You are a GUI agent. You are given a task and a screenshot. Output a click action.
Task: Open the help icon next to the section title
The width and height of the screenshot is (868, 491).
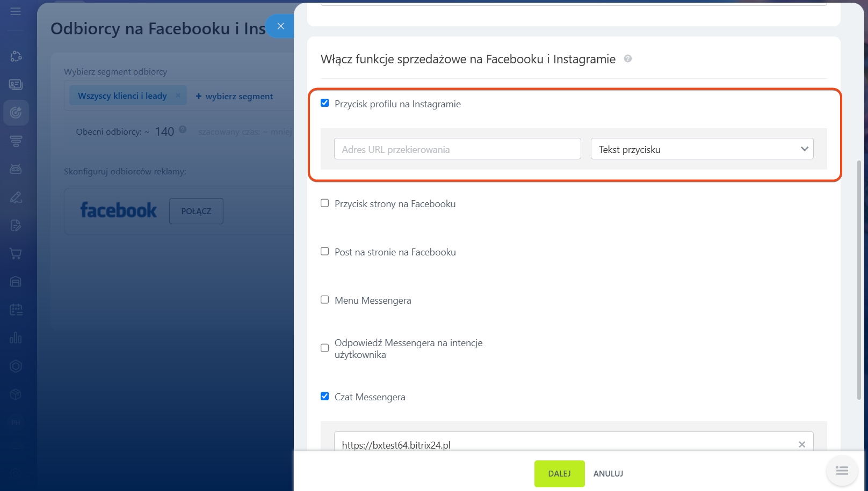628,58
